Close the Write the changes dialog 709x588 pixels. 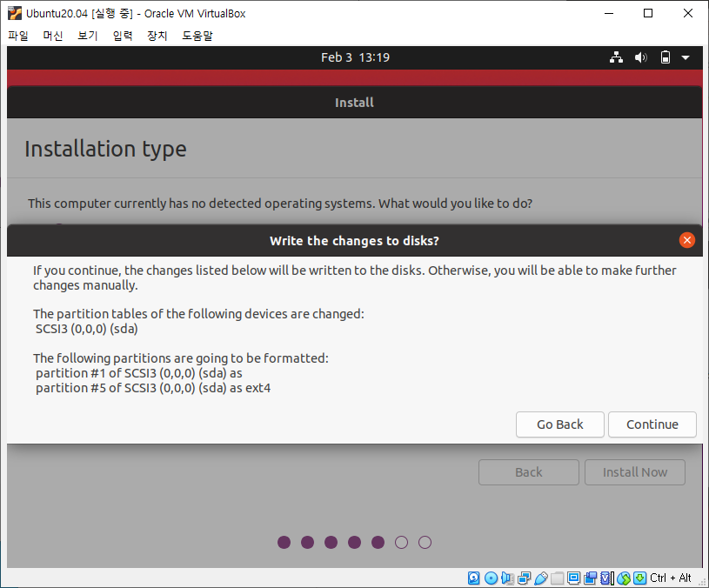[687, 240]
